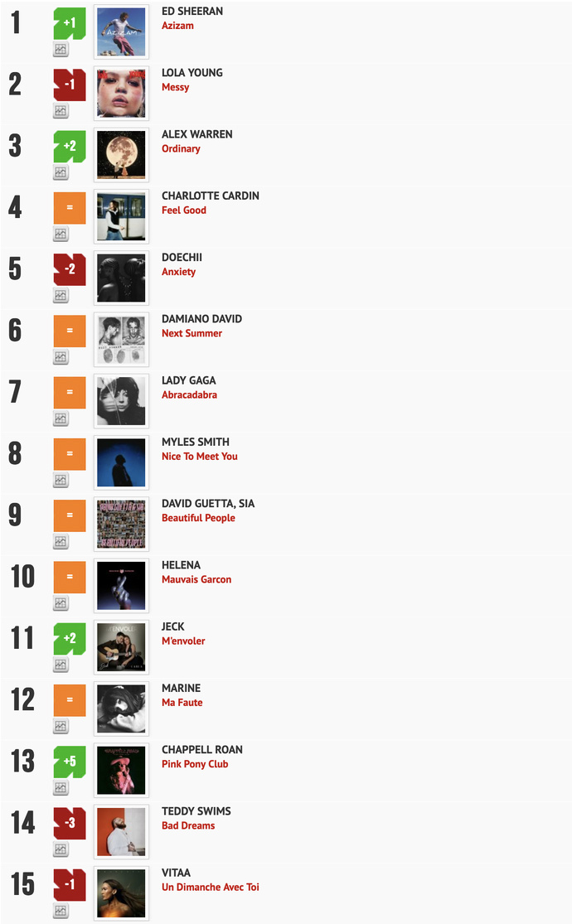Click the Mauvais Garcon song link

196,579
